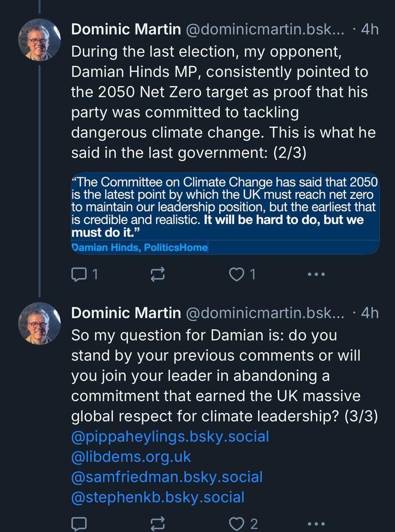Like the (3/3) post
Screen dimensions: 395x532
tap(236, 523)
